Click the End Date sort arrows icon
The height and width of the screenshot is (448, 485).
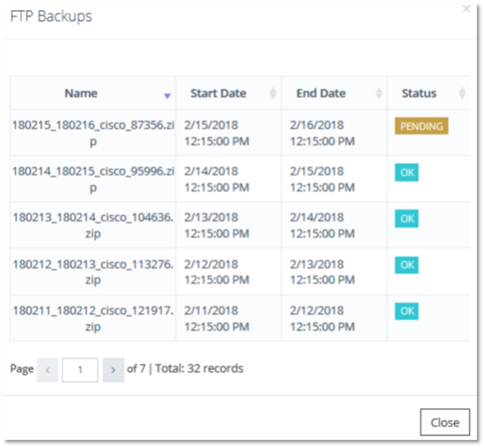coord(379,93)
